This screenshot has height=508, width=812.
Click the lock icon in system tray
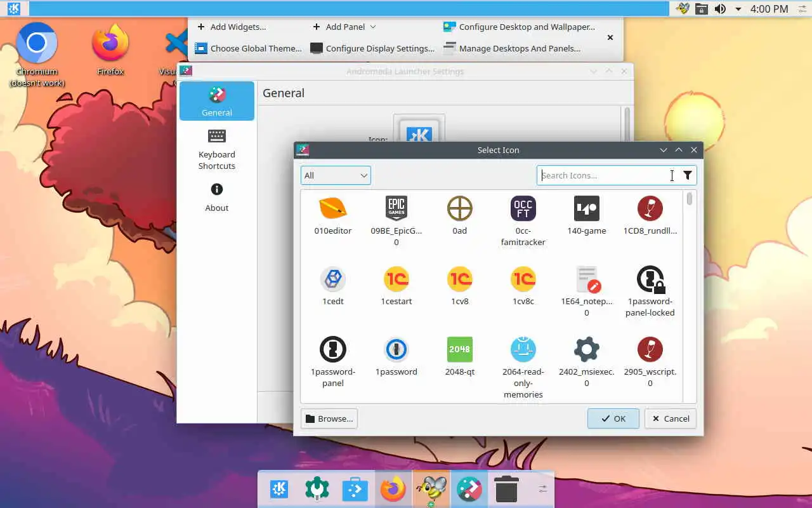[x=701, y=9]
